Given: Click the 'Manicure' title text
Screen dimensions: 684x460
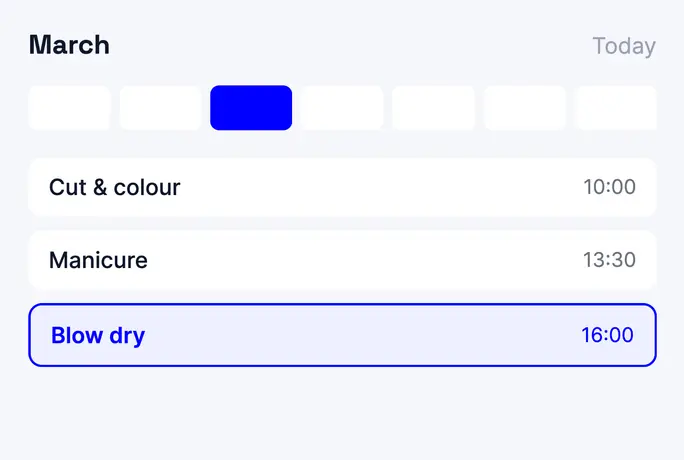Looking at the screenshot, I should click(x=98, y=260).
